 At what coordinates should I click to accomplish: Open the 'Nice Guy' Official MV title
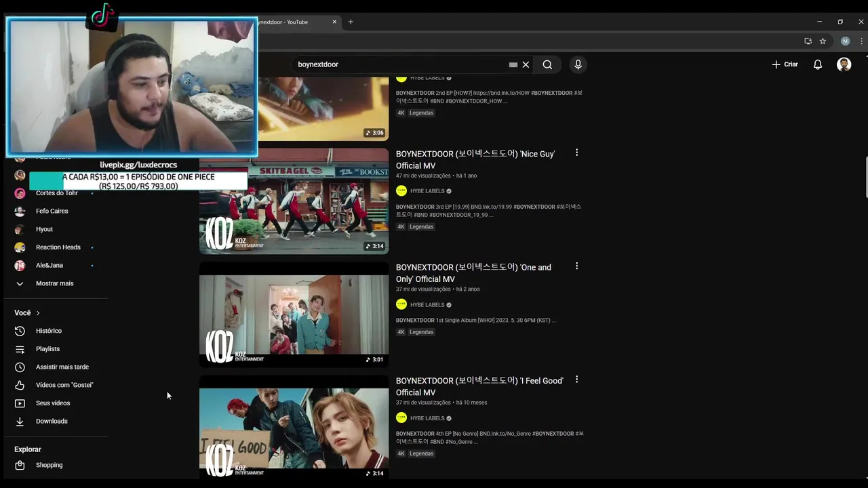click(x=475, y=159)
